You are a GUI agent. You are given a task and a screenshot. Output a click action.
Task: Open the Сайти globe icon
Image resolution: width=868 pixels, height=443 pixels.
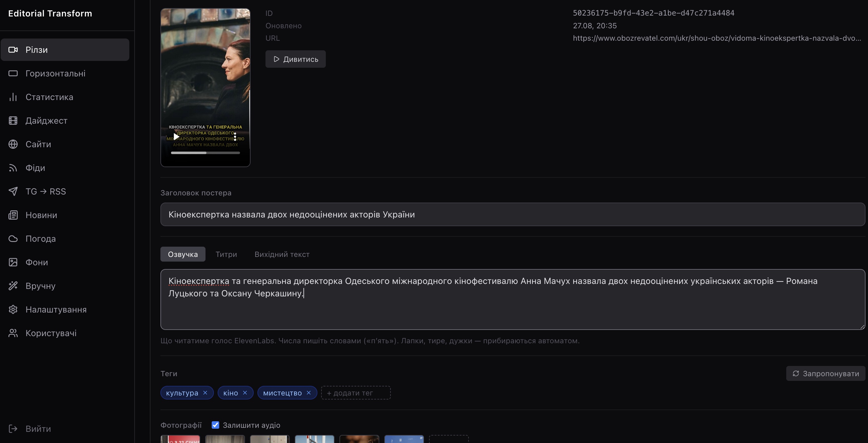pyautogui.click(x=13, y=144)
